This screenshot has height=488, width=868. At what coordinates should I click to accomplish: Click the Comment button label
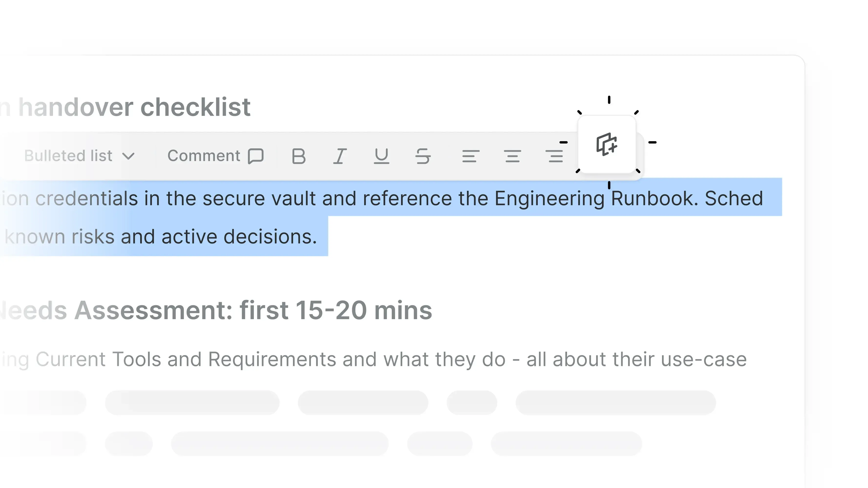(x=204, y=156)
